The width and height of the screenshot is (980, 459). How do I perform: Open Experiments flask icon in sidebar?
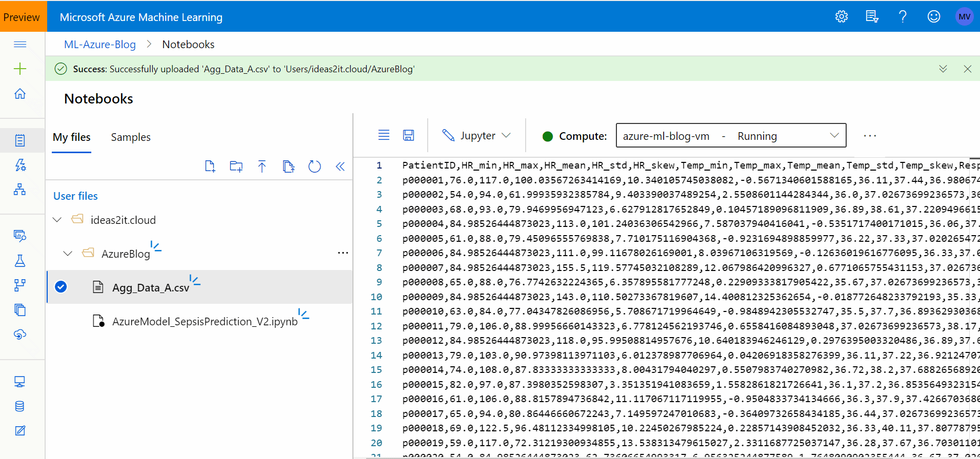(20, 261)
